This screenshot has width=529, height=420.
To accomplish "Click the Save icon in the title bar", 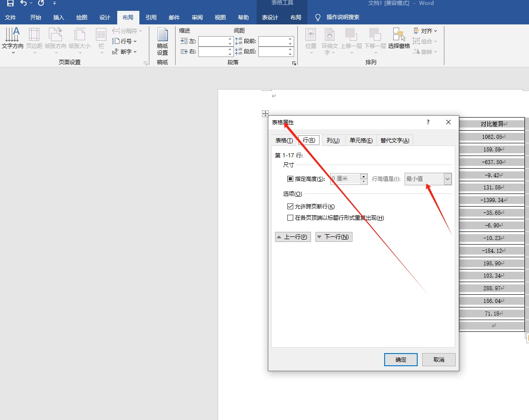I will click(x=10, y=3).
